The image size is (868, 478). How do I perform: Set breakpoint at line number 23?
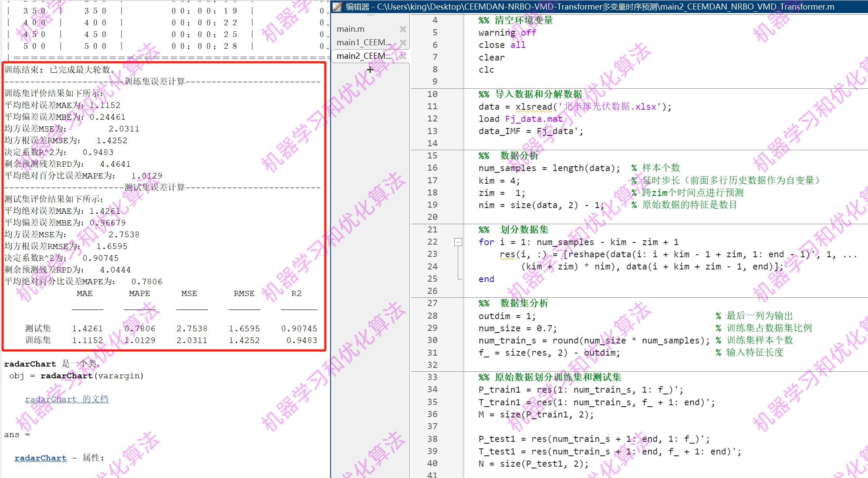tap(432, 254)
